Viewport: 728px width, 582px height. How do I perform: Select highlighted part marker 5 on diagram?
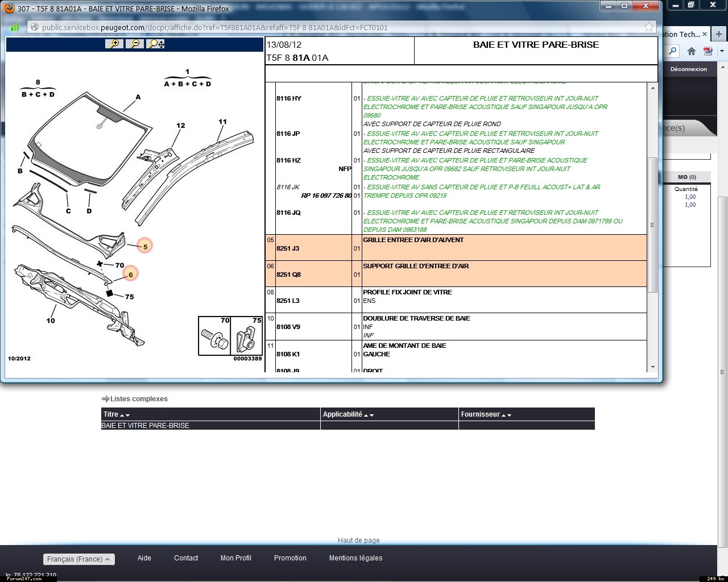click(145, 247)
